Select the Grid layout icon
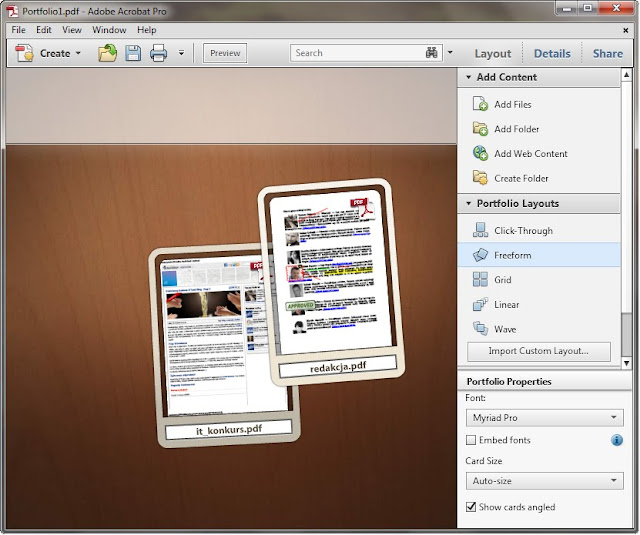 (480, 280)
